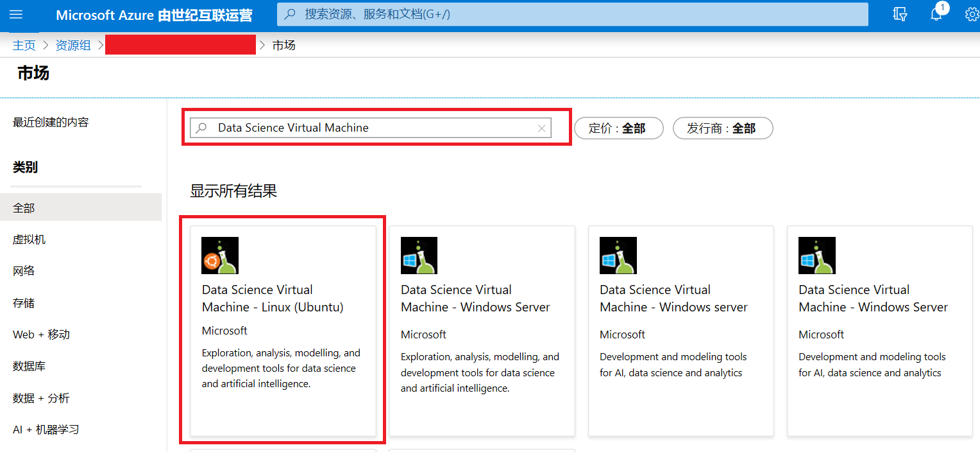Open the 定价:全部 pricing filter

pos(618,128)
